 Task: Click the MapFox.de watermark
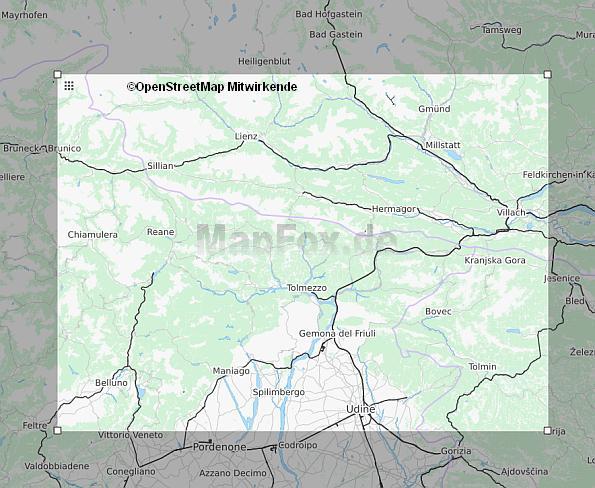click(296, 239)
